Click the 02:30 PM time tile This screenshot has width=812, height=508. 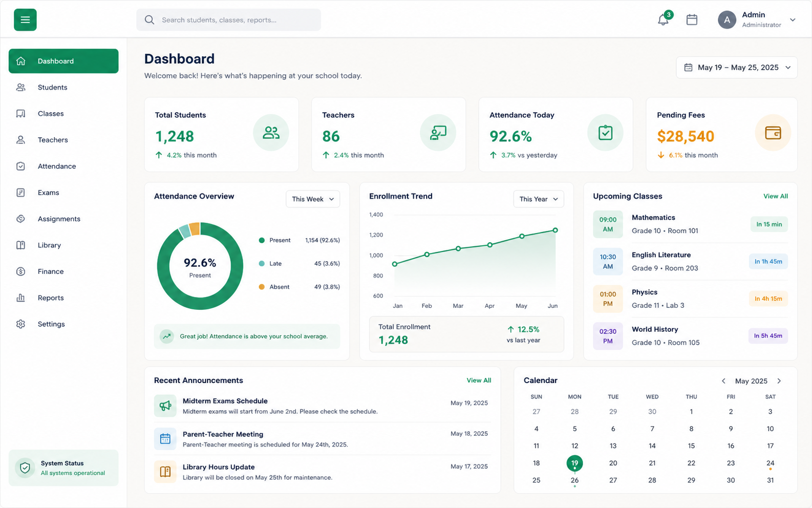point(608,336)
